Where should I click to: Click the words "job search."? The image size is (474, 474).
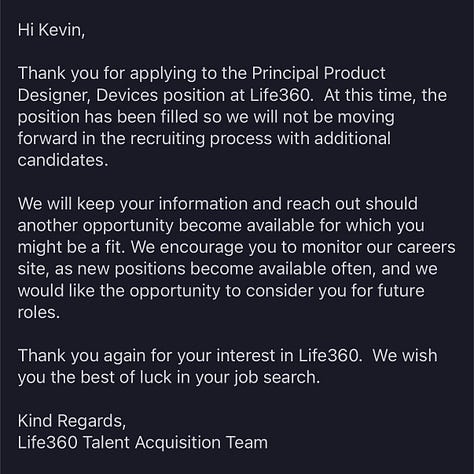(277, 378)
